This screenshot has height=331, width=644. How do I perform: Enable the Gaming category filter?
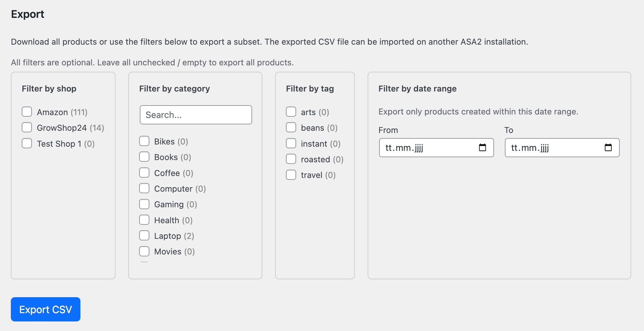click(144, 204)
